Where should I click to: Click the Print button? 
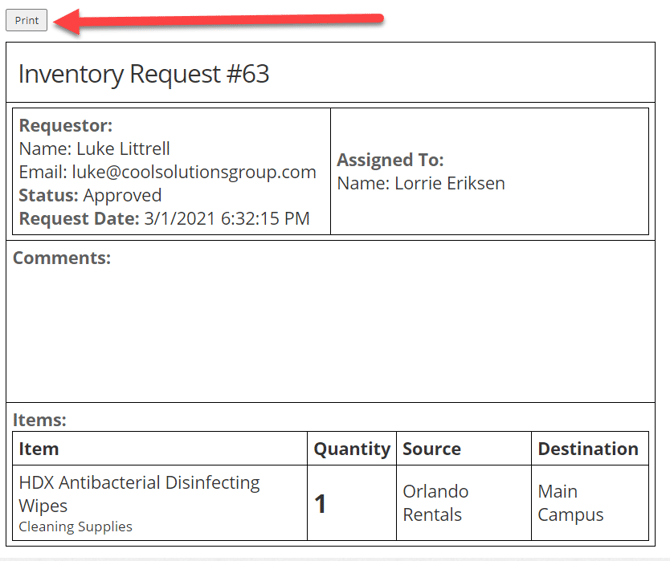click(x=27, y=20)
